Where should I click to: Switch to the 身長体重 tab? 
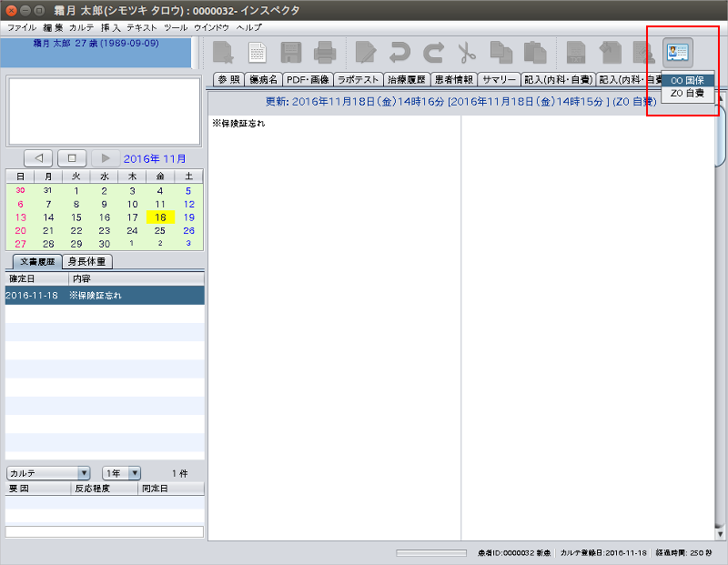coord(87,262)
